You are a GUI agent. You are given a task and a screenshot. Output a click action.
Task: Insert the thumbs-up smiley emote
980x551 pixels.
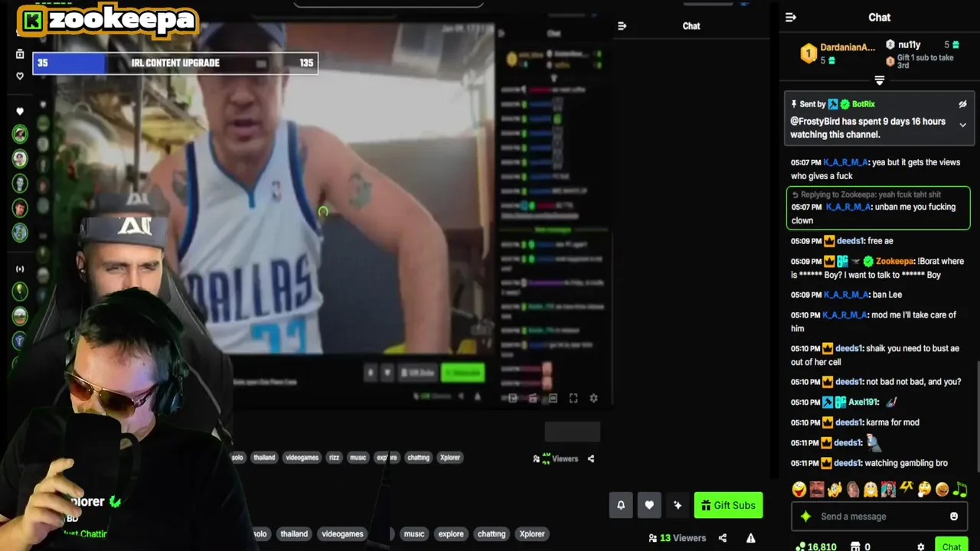[x=835, y=489]
